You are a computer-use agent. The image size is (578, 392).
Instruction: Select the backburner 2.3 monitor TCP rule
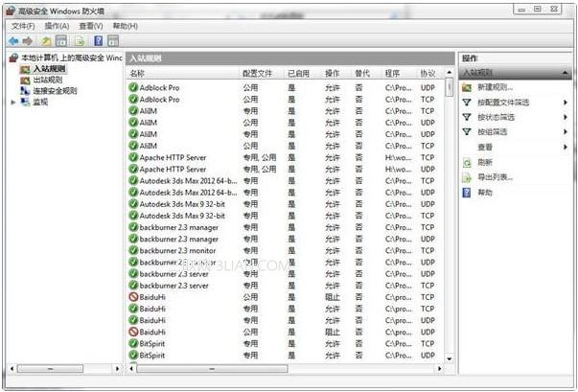285,250
